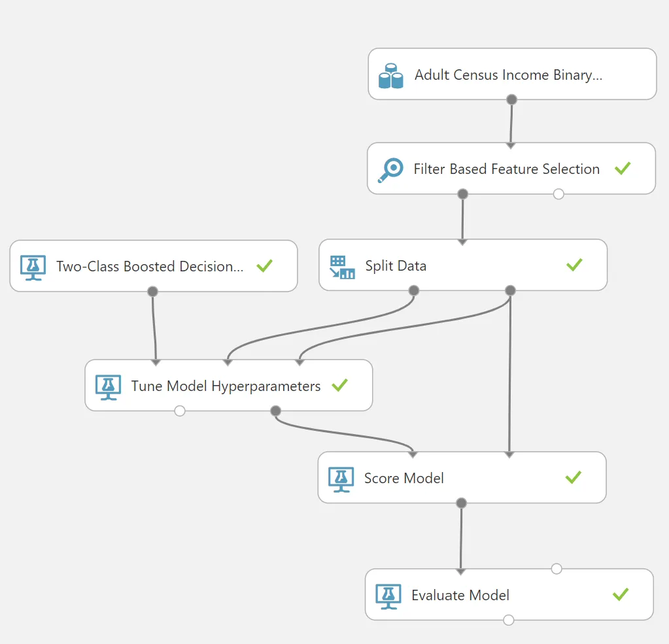
Task: Click the green checkmark on Filter Based Feature Selection
Action: click(x=623, y=168)
